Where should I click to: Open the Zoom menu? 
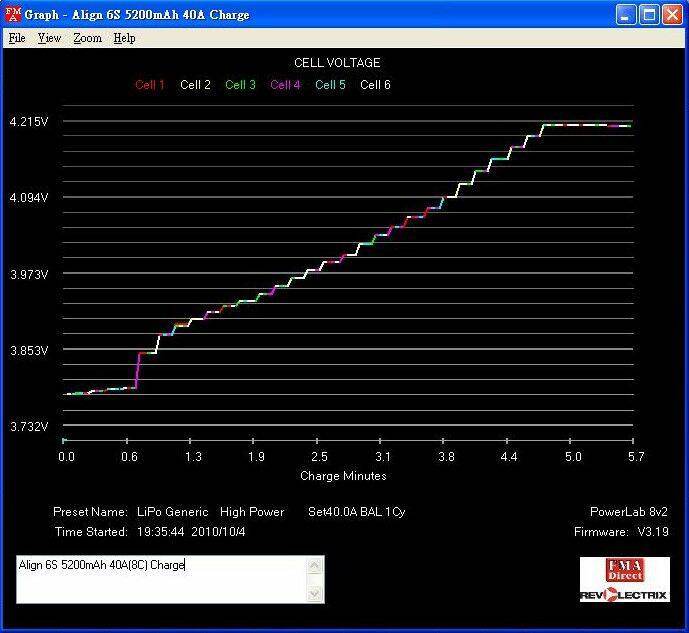pos(87,38)
